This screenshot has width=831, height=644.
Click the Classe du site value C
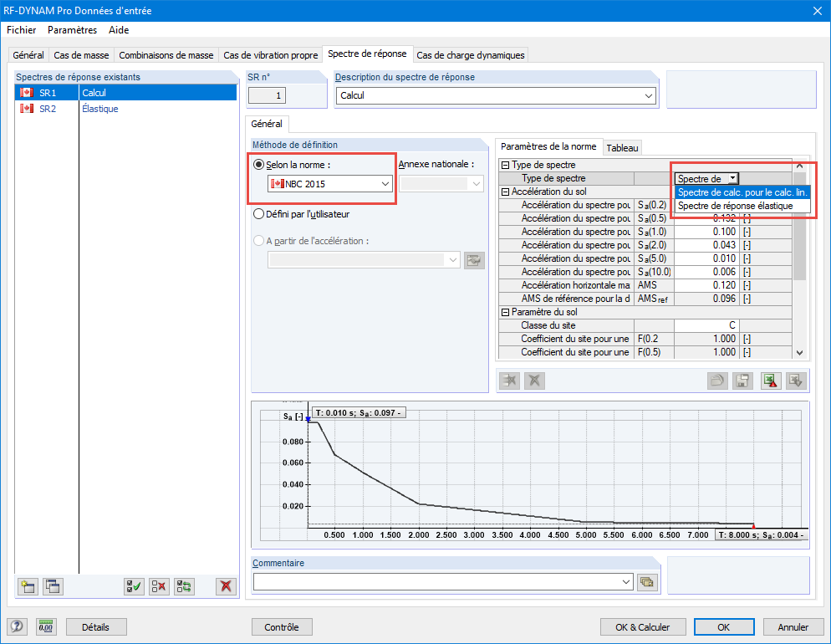point(706,325)
